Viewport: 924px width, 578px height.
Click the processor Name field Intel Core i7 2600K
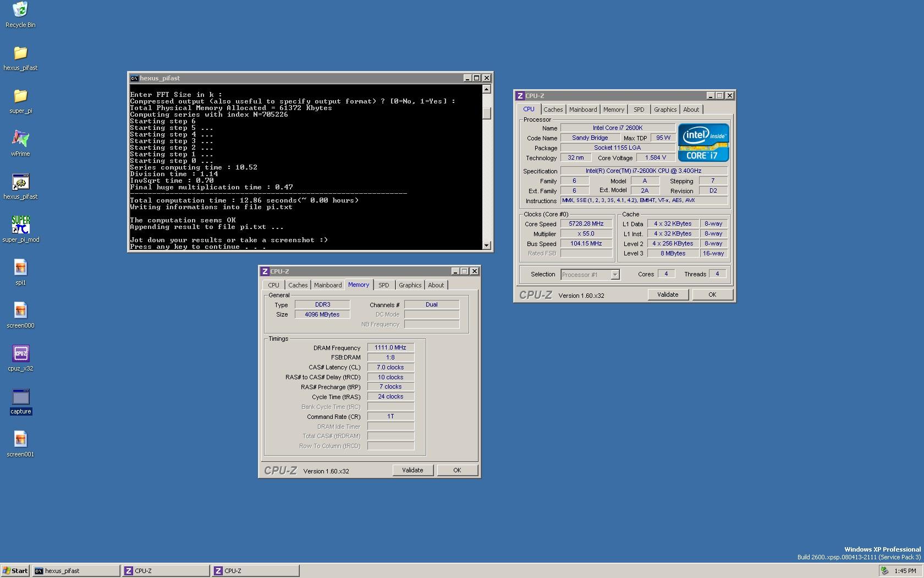(618, 128)
